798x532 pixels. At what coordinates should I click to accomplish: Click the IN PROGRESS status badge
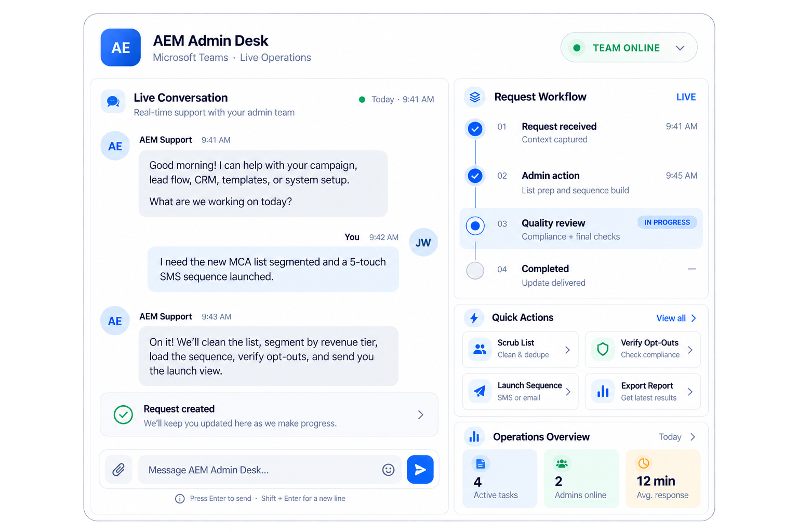click(x=667, y=222)
